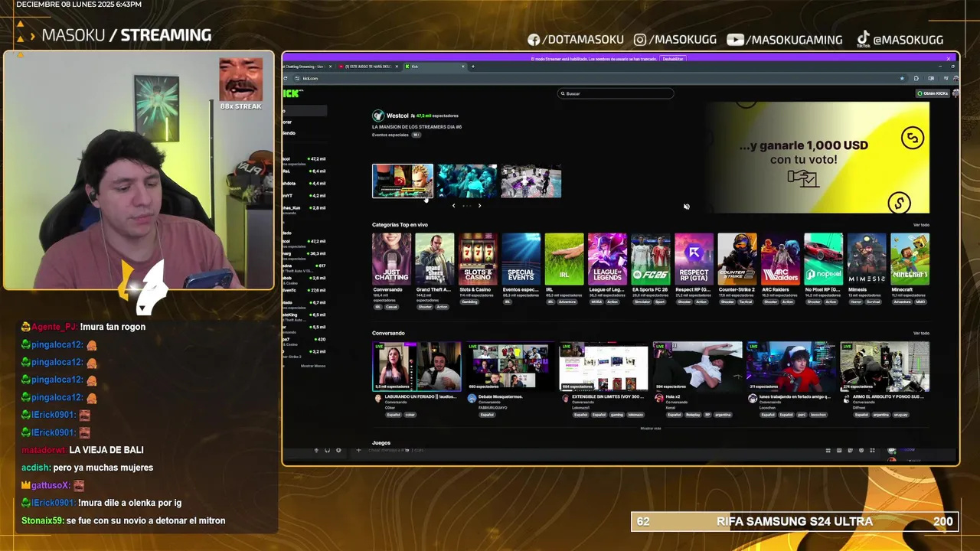
Task: Click the Westcol channel name
Action: pos(397,116)
